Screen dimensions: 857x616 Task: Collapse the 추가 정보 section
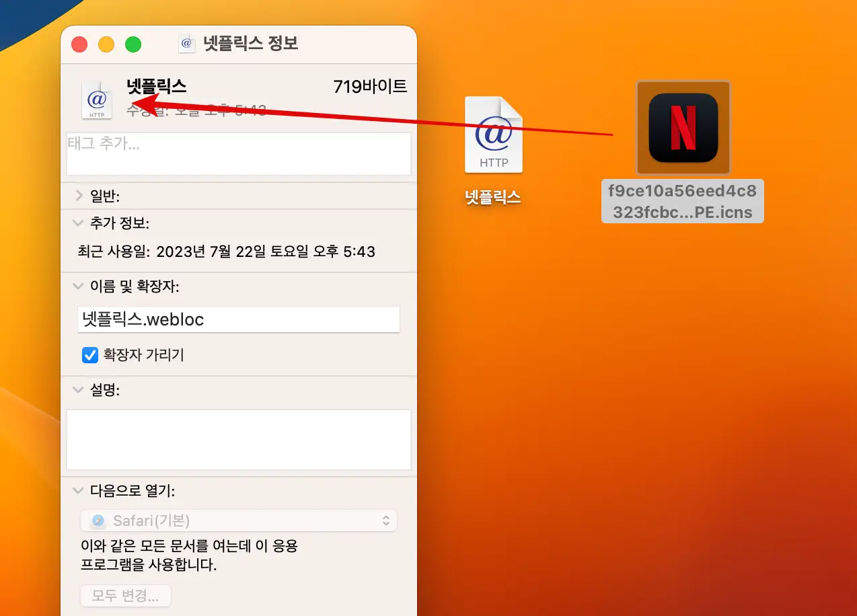(79, 223)
